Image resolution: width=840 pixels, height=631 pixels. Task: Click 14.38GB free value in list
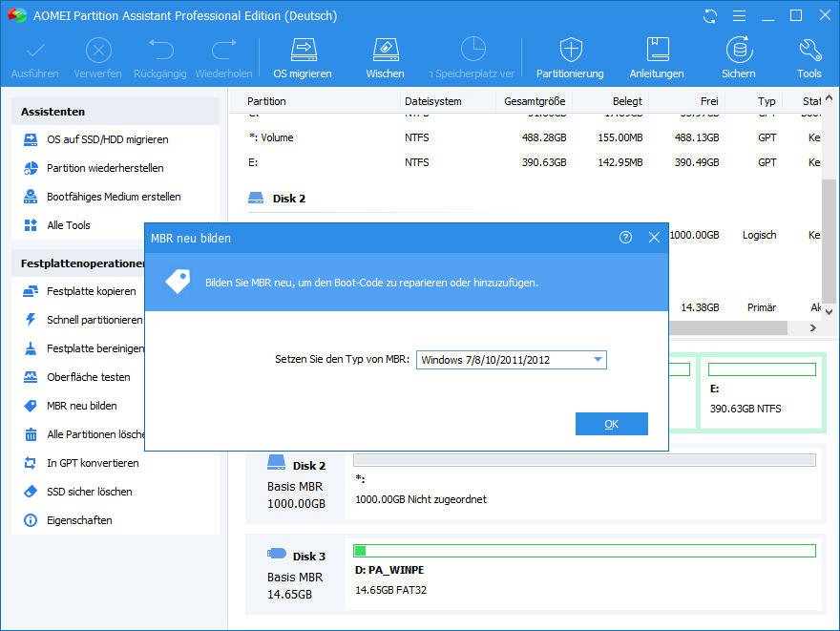pos(700,307)
